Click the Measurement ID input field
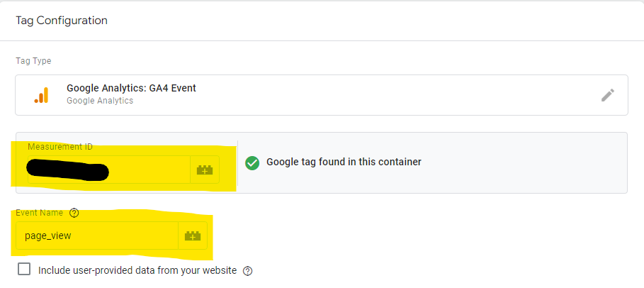This screenshot has width=644, height=288. [109, 170]
